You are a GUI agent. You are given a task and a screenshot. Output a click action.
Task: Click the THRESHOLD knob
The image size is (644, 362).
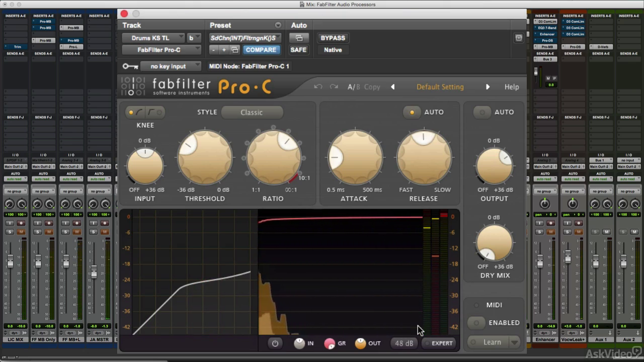coord(205,157)
